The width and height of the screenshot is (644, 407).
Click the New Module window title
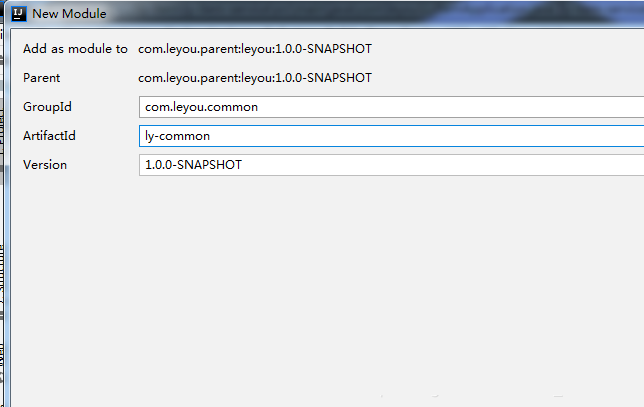point(69,14)
